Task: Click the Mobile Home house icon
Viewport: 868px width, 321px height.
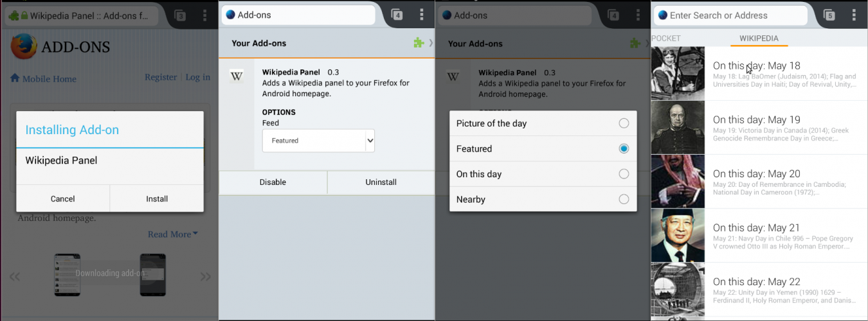Action: pyautogui.click(x=15, y=78)
